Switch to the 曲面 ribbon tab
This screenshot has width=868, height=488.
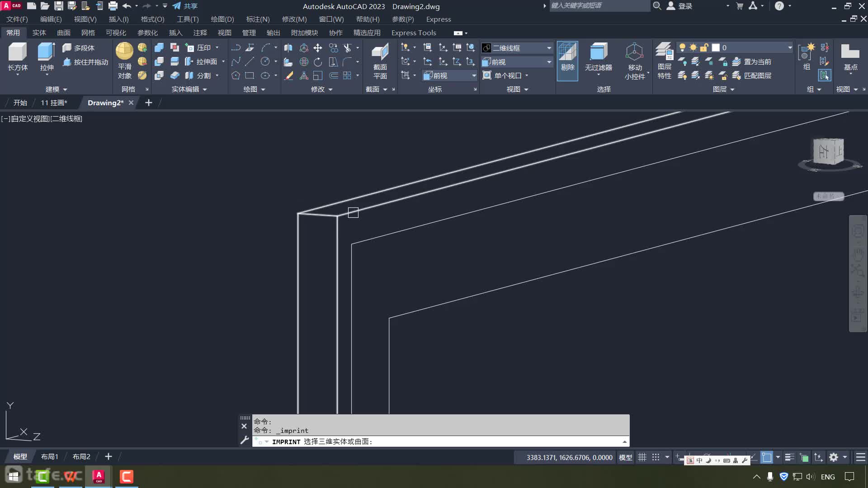(x=64, y=33)
